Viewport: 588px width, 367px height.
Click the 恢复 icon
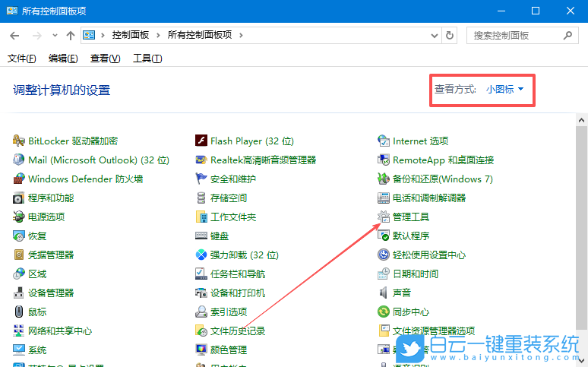click(x=19, y=236)
